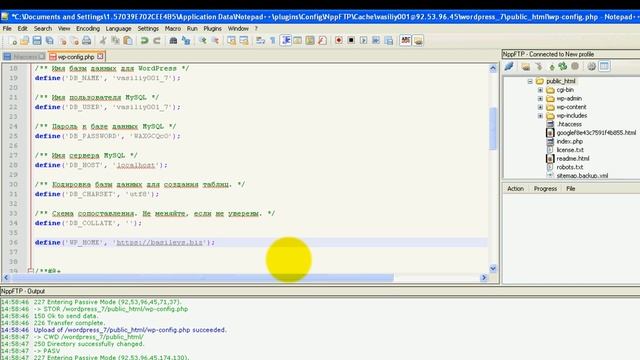
Task: Toggle show all characters paragraph icon
Action: click(x=273, y=40)
